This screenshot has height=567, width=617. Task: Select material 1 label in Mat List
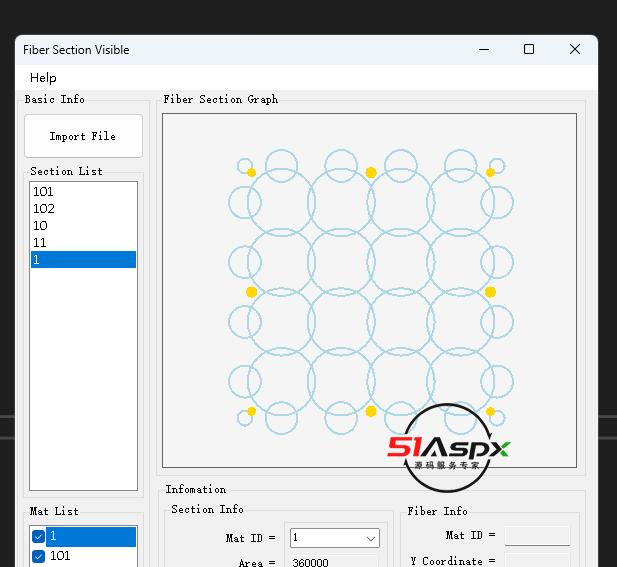pyautogui.click(x=91, y=536)
